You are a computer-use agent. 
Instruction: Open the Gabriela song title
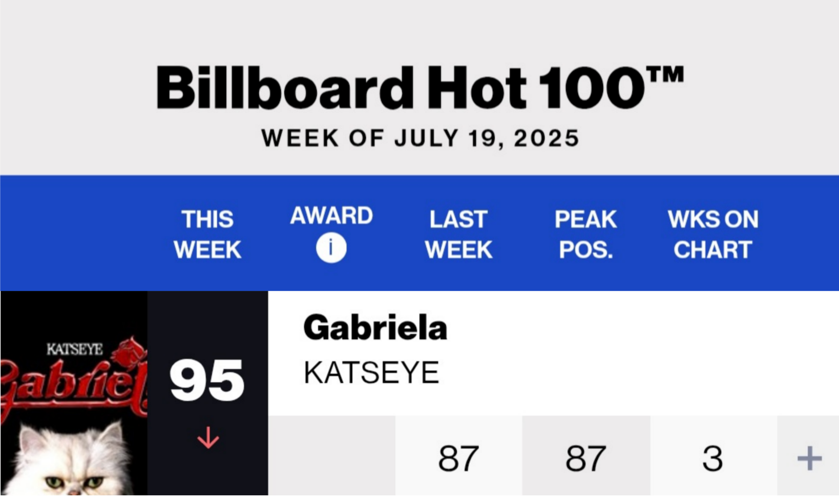tap(375, 328)
